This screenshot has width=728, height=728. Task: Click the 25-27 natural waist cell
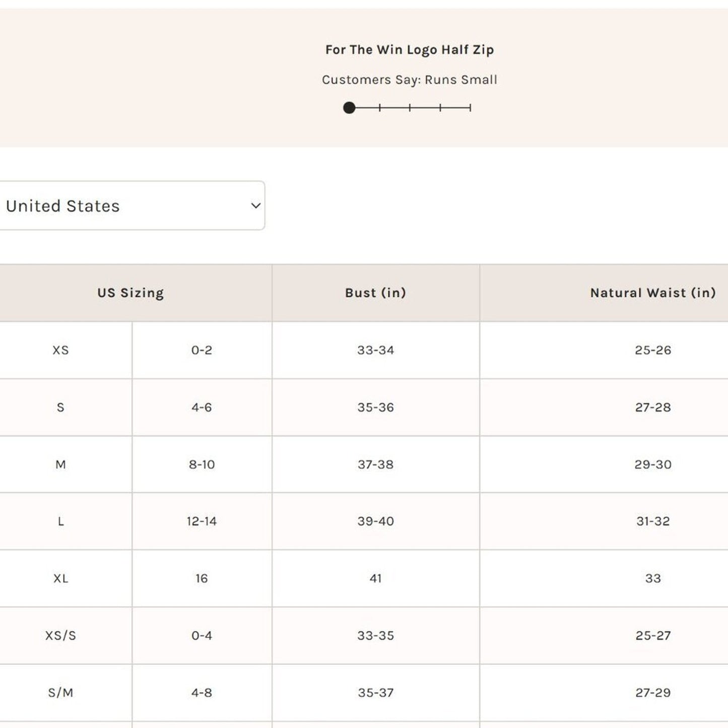coord(652,636)
